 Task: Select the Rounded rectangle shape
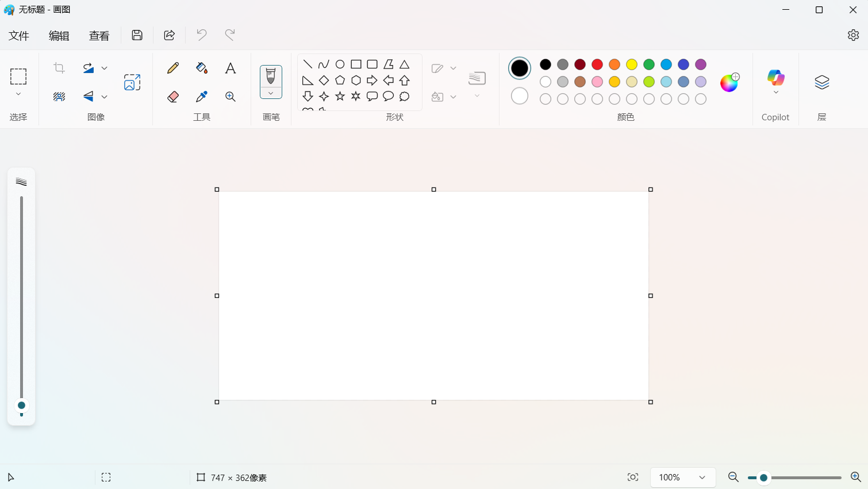[372, 64]
